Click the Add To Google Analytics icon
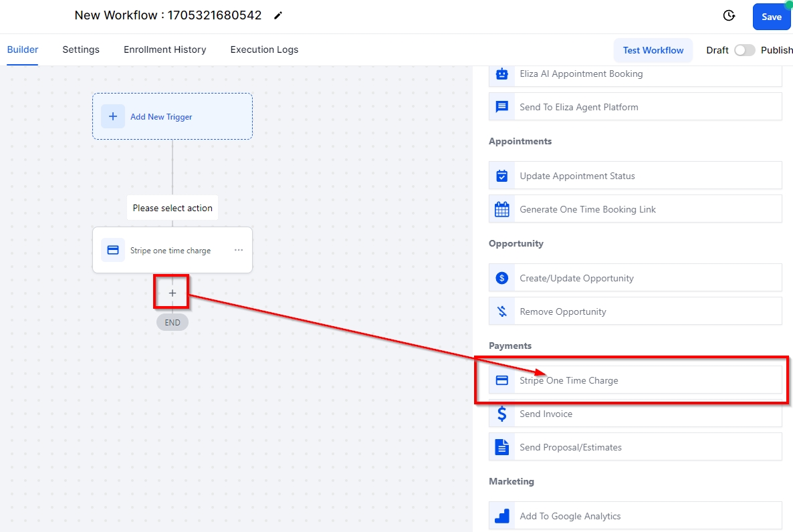The width and height of the screenshot is (793, 532). pyautogui.click(x=501, y=516)
